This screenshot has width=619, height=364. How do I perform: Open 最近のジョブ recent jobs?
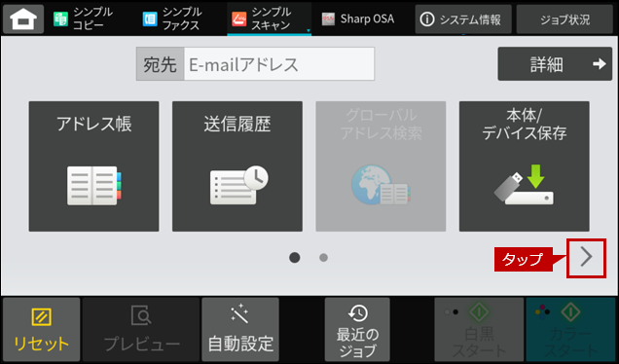pyautogui.click(x=357, y=330)
